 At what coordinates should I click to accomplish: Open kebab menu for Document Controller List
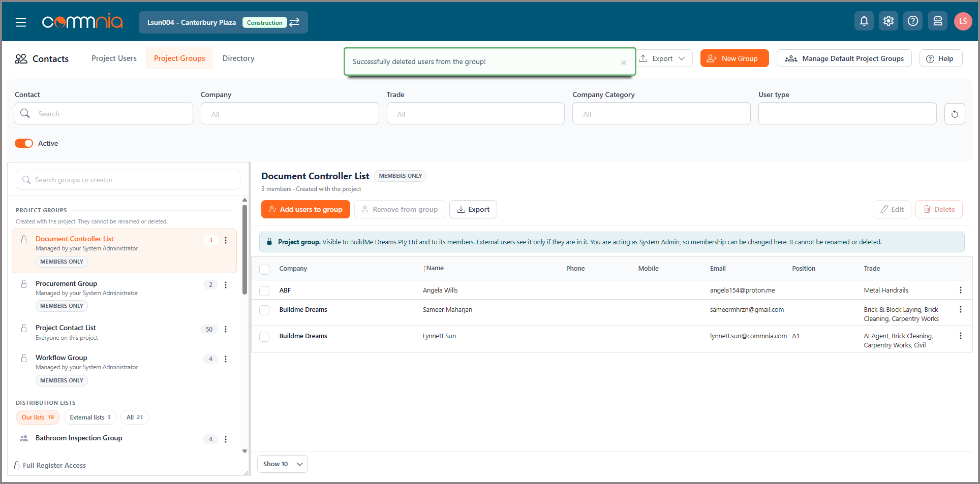(226, 240)
